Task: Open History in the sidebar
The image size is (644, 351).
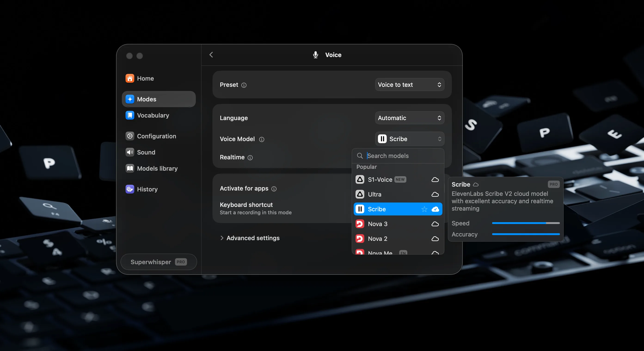Action: tap(159, 189)
